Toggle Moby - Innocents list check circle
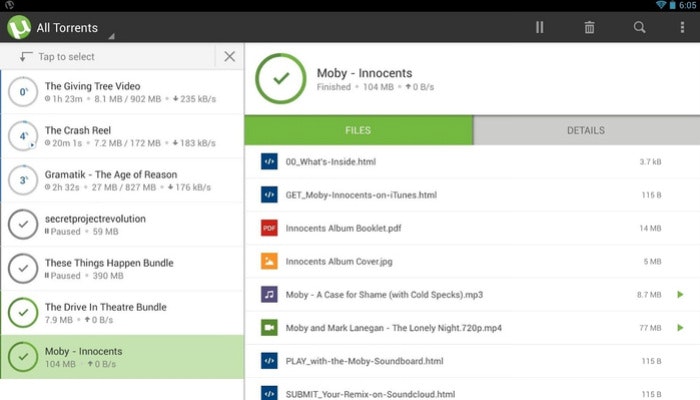700x400 pixels. tap(23, 357)
